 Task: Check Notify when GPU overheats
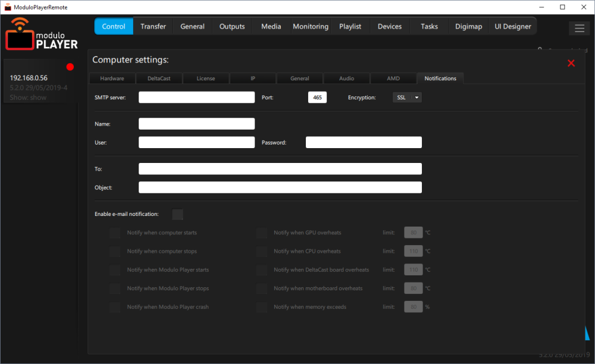[261, 233]
